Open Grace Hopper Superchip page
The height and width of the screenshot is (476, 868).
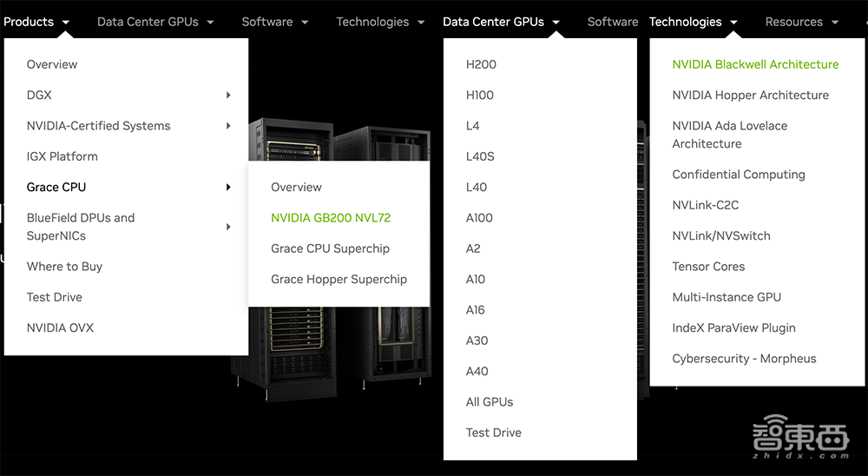[339, 279]
